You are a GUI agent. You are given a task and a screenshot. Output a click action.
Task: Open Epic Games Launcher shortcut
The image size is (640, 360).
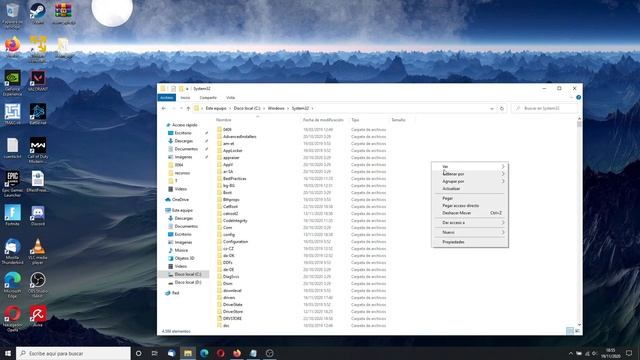[12, 184]
